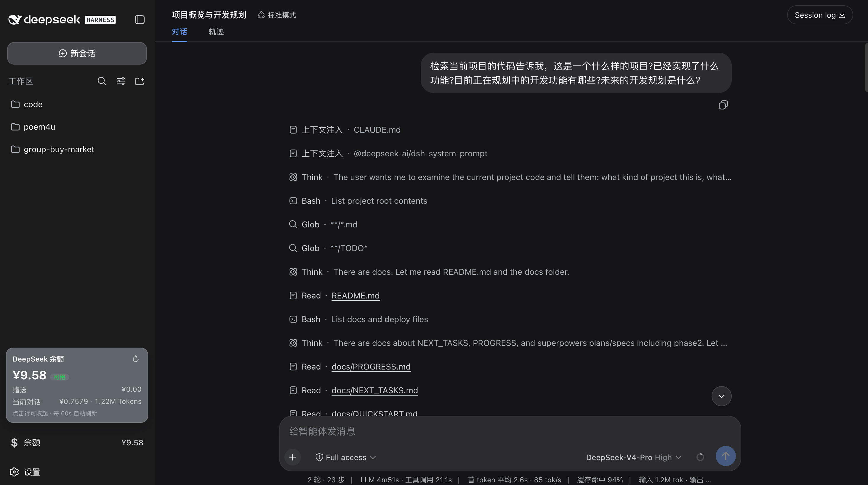The width and height of the screenshot is (868, 485).
Task: Jump to bottom with down-arrow button
Action: coord(721,396)
